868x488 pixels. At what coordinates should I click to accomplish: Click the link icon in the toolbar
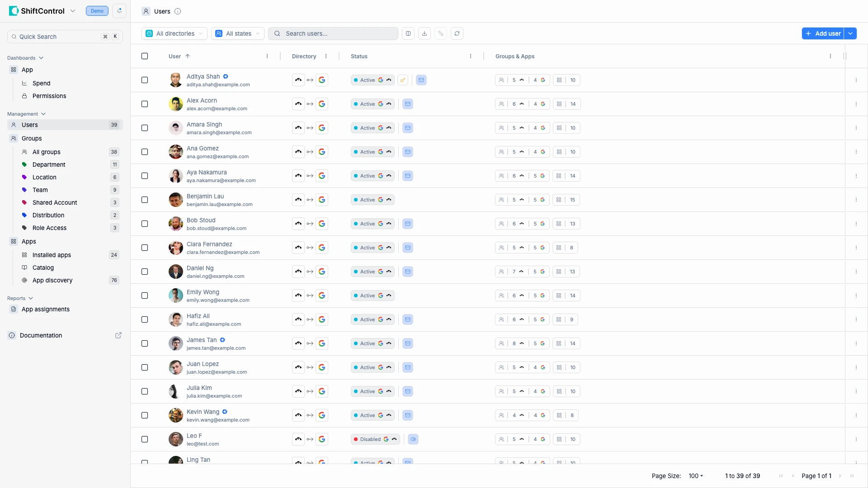(x=441, y=33)
